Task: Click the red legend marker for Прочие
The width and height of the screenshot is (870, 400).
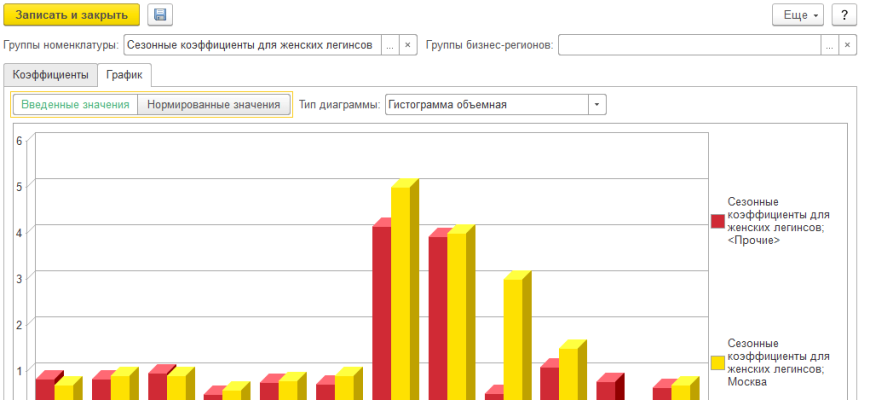Action: tap(717, 221)
